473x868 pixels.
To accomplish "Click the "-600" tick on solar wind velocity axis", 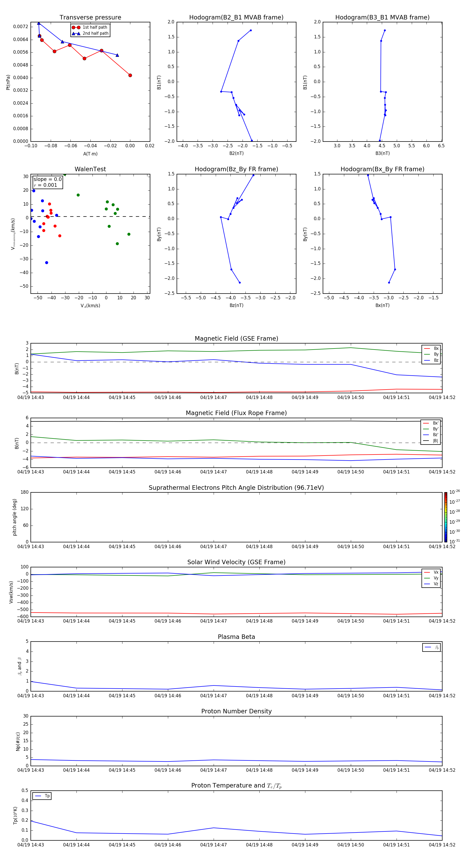I will pyautogui.click(x=23, y=617).
